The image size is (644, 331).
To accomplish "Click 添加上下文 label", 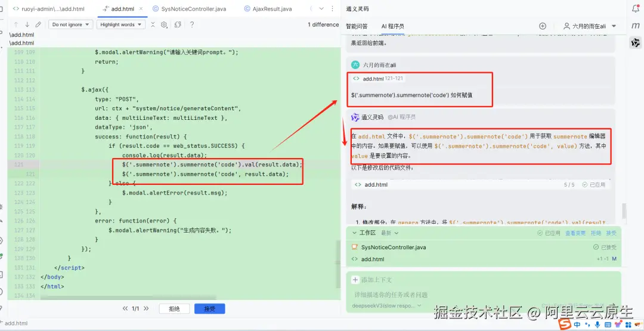I will (377, 280).
